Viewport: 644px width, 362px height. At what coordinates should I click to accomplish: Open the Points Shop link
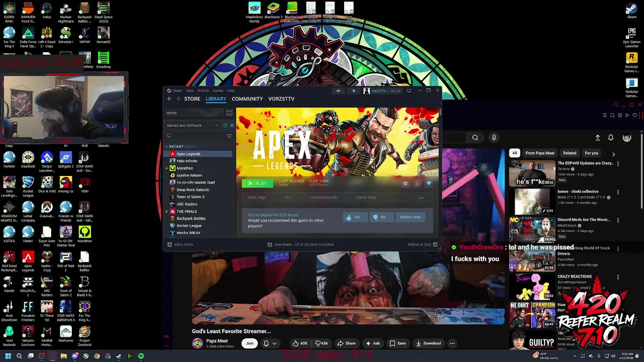tap(366, 198)
